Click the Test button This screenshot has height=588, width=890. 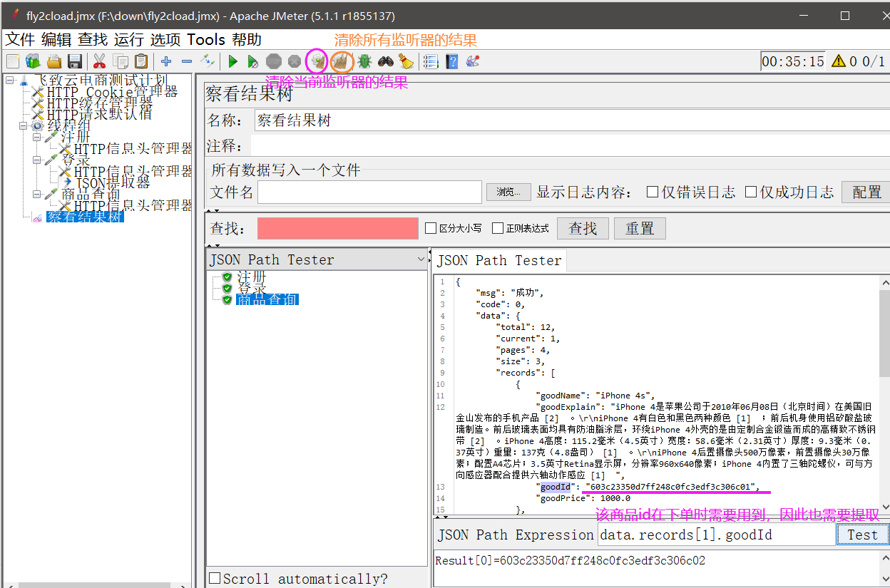pyautogui.click(x=862, y=535)
